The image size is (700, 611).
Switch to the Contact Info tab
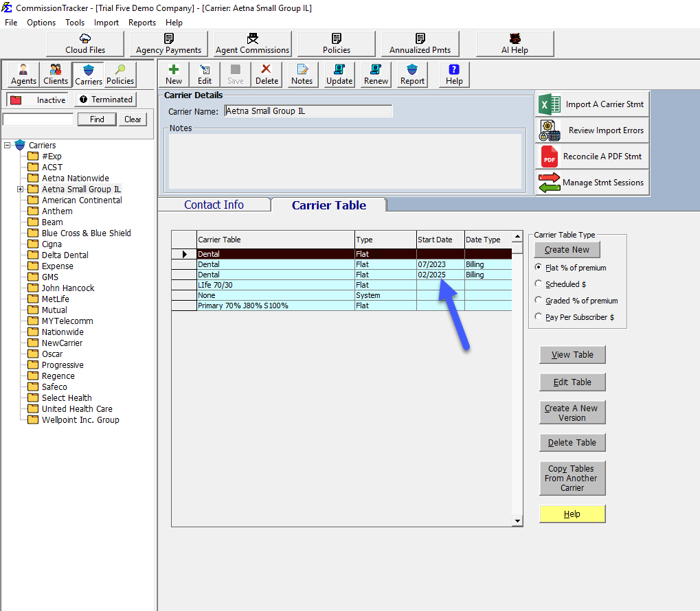click(214, 204)
